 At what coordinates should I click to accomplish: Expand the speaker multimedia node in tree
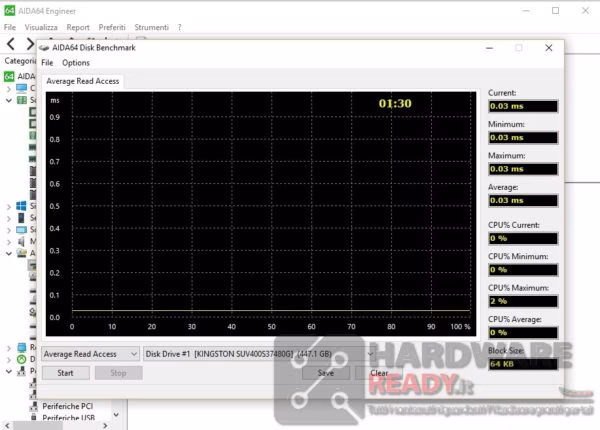pyautogui.click(x=8, y=242)
